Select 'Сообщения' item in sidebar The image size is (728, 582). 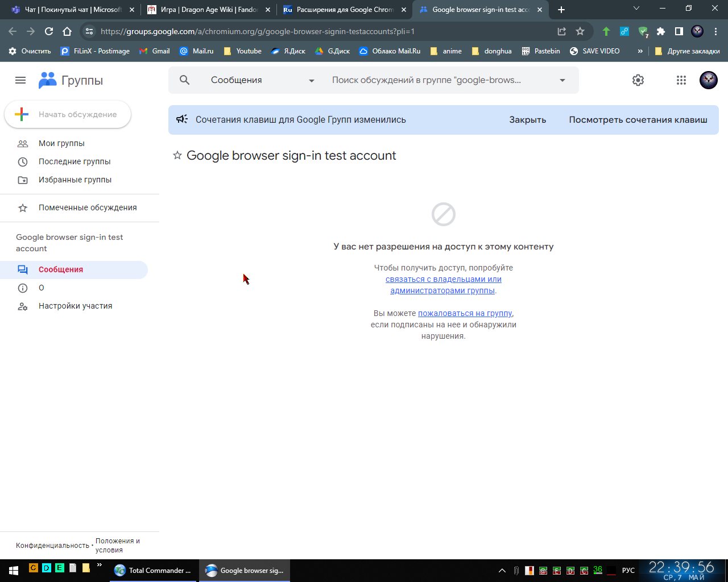pos(74,269)
